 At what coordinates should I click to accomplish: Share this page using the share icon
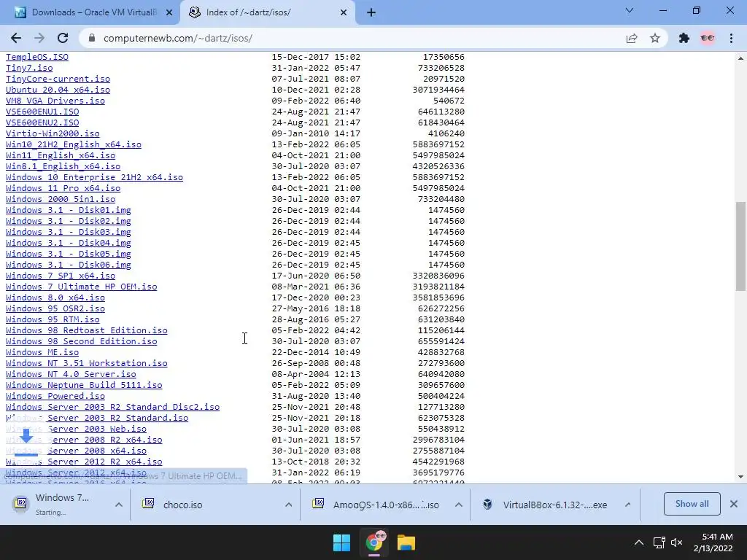[x=632, y=38]
